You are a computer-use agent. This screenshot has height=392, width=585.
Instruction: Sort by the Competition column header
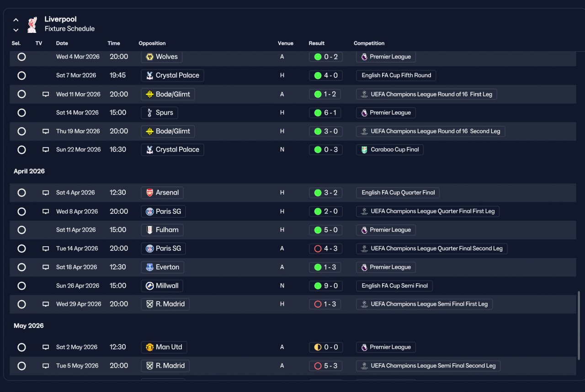coord(369,43)
